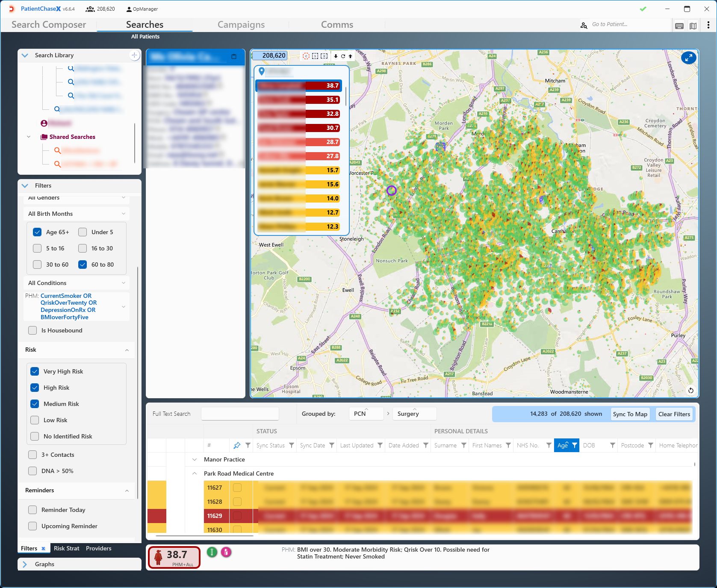Open the Risk Strat tab at bottom left

[66, 548]
